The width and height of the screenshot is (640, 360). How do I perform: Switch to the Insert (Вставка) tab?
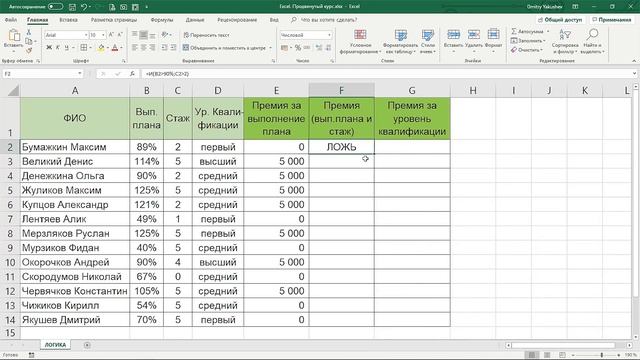[68, 20]
